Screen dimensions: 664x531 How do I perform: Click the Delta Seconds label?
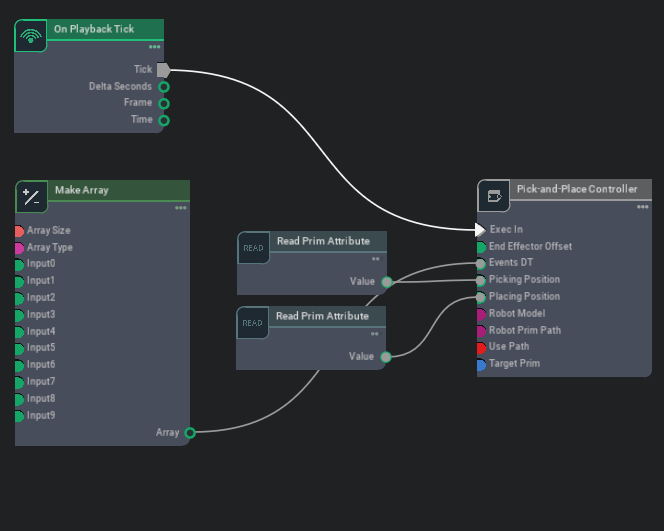(x=120, y=86)
